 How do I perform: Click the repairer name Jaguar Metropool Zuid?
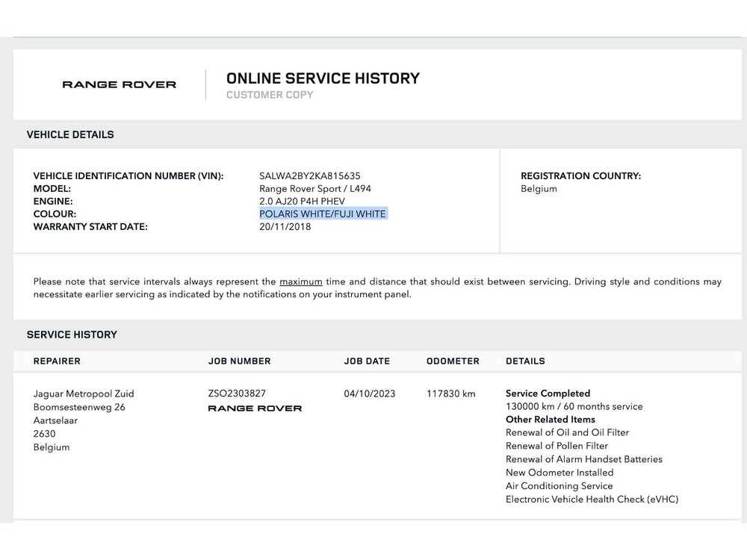(x=84, y=393)
